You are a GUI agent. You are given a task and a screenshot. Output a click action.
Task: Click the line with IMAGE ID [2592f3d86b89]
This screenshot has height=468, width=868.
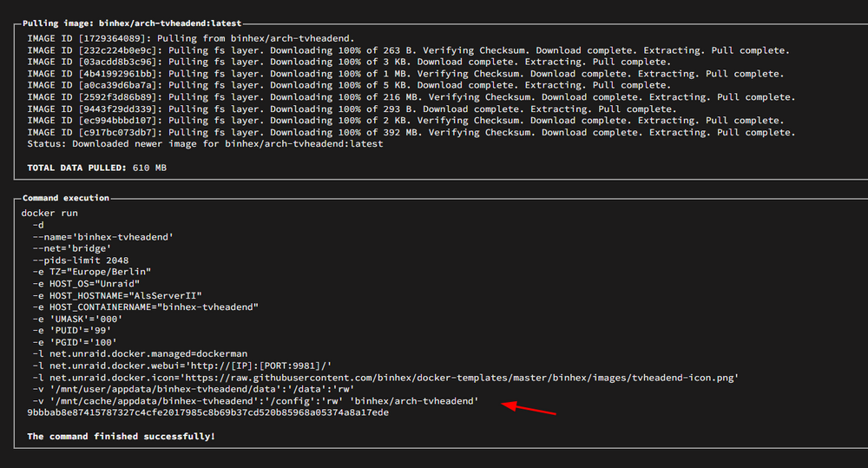pyautogui.click(x=411, y=97)
